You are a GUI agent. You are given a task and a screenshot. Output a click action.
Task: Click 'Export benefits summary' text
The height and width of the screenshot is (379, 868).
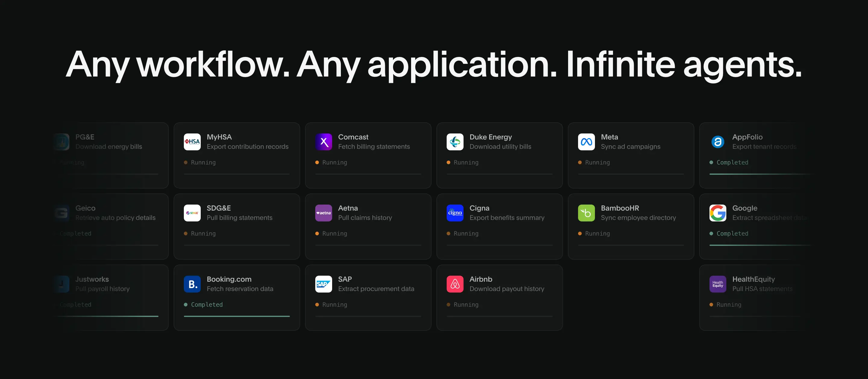tap(507, 218)
